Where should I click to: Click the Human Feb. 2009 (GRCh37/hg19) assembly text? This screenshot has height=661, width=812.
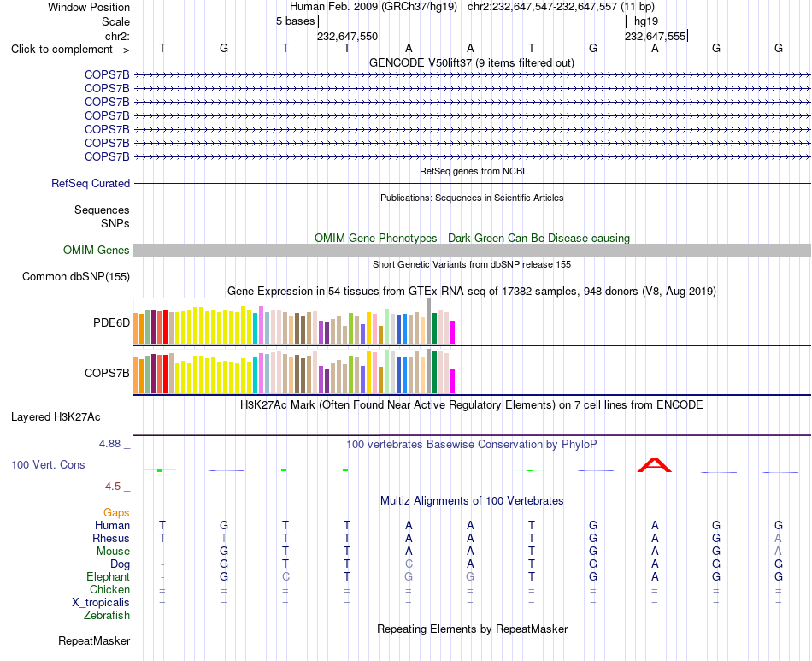tap(374, 7)
